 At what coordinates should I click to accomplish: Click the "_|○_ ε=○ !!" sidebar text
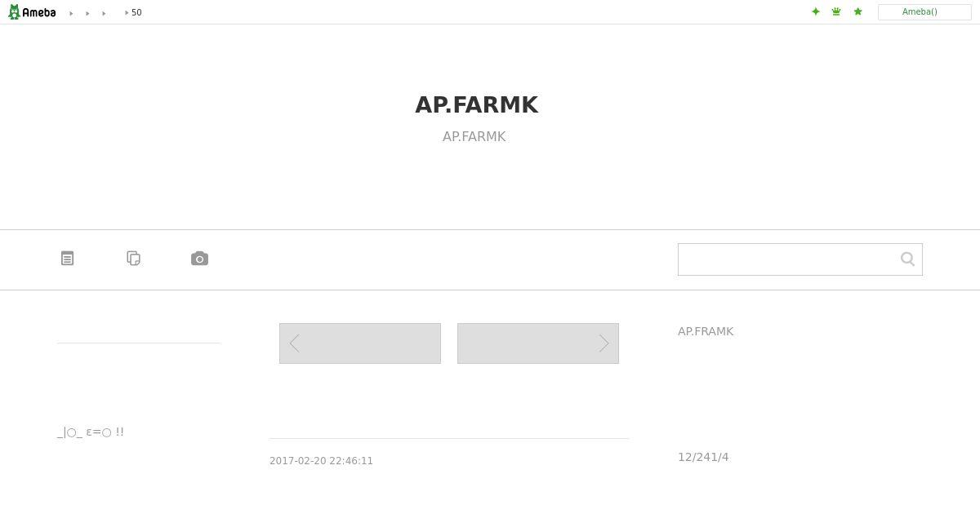(91, 432)
